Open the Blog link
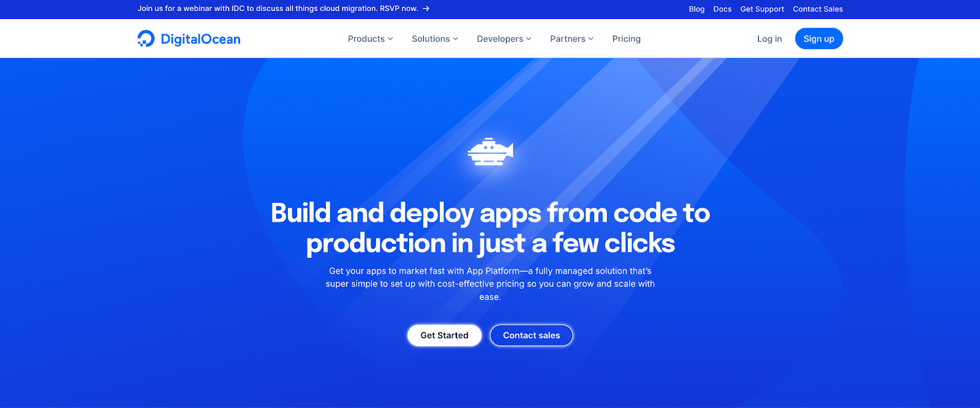 [696, 9]
